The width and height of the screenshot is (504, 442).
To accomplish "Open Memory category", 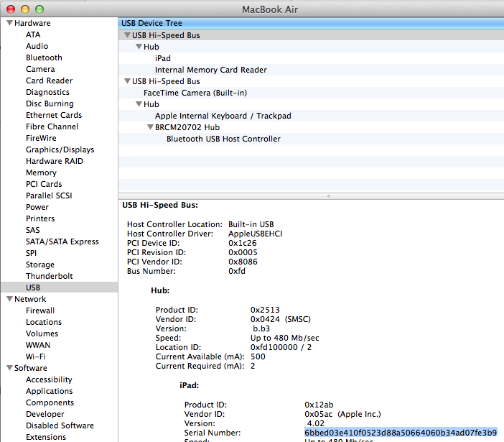I will (41, 172).
